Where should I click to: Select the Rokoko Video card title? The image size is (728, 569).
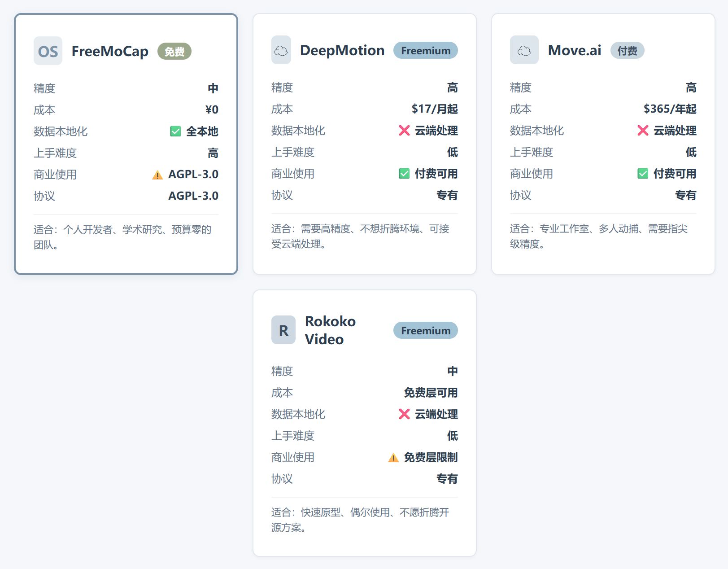(331, 330)
